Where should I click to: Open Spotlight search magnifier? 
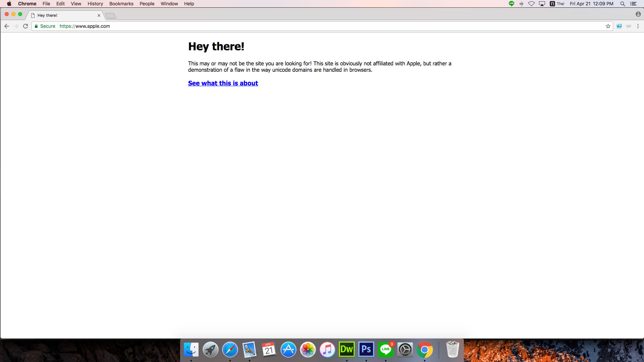[623, 4]
